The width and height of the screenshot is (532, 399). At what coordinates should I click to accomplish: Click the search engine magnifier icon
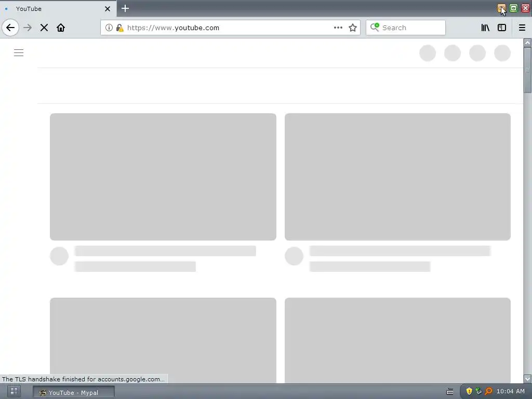click(x=375, y=27)
